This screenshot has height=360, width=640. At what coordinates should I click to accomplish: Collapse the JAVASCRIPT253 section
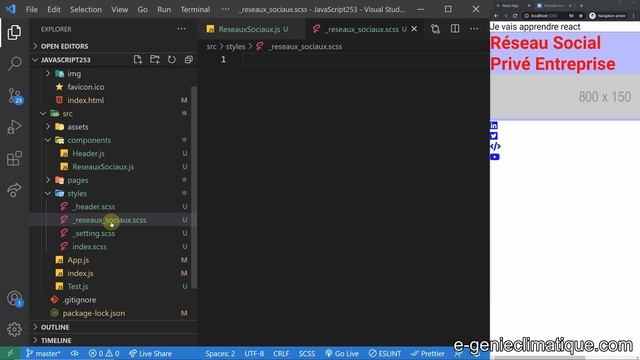point(65,60)
